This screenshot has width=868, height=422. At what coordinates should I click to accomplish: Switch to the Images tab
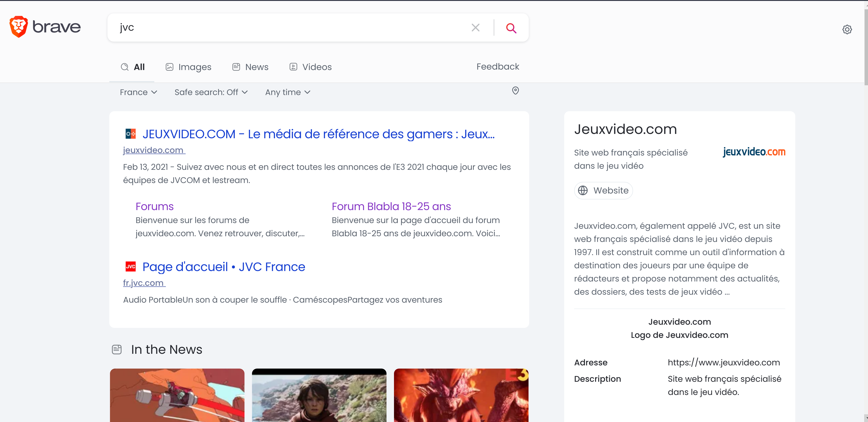[x=188, y=67]
